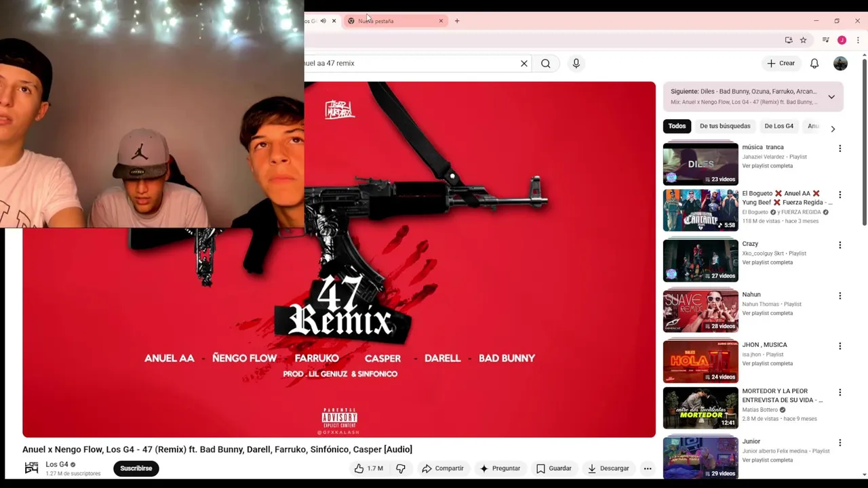
Task: Click Nahun playlist title
Action: pos(751,295)
